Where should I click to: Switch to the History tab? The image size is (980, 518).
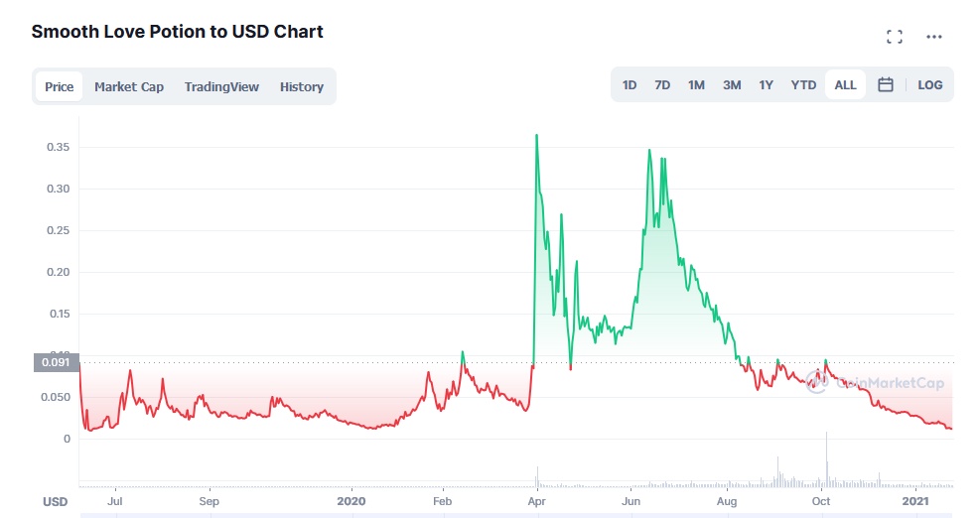tap(301, 87)
